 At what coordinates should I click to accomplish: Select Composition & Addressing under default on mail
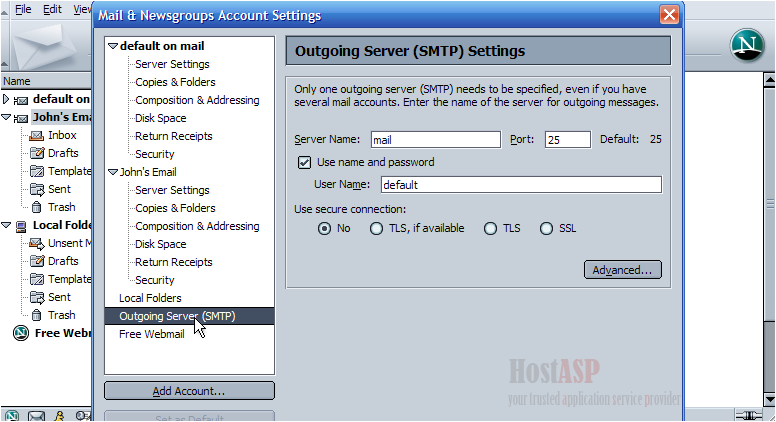[197, 100]
